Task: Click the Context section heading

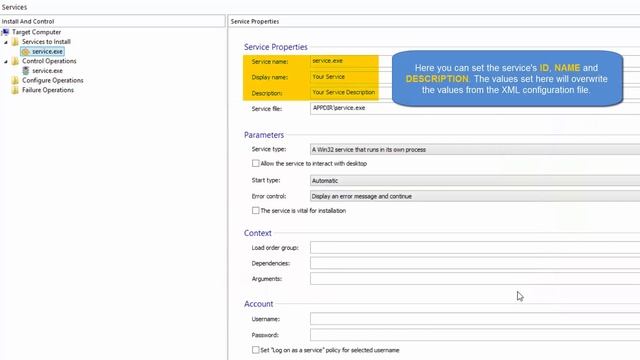Action: [258, 233]
